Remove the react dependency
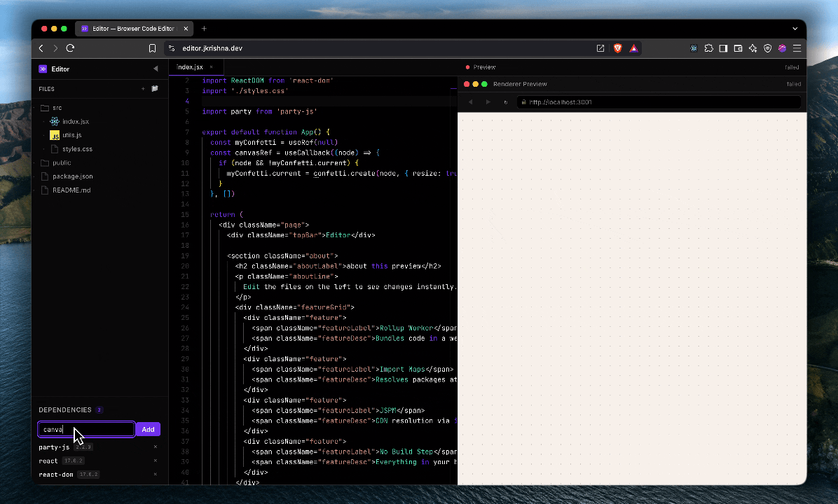This screenshot has height=504, width=838. pos(156,461)
